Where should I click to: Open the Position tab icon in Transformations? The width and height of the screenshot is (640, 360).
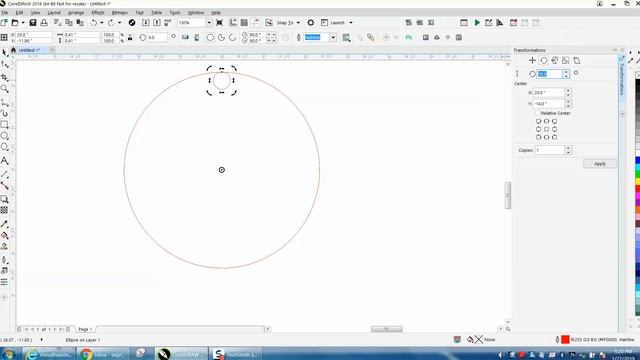tap(532, 60)
